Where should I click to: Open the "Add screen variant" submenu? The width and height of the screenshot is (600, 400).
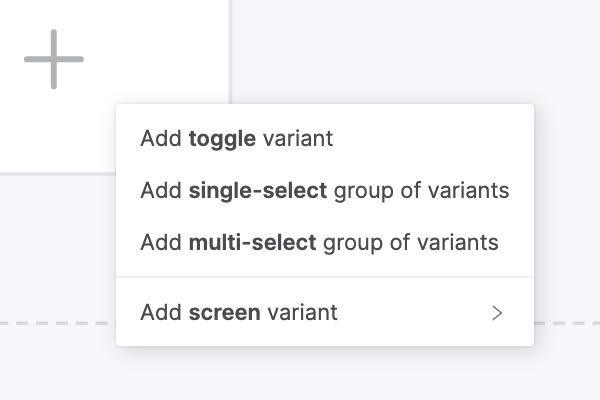click(239, 312)
